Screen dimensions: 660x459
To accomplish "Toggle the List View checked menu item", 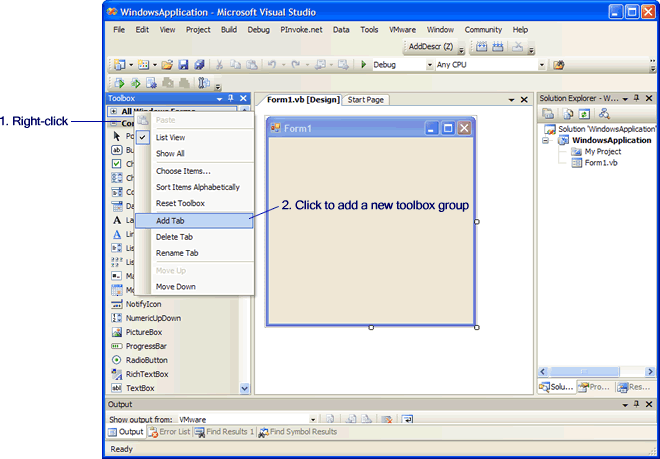I will 170,137.
